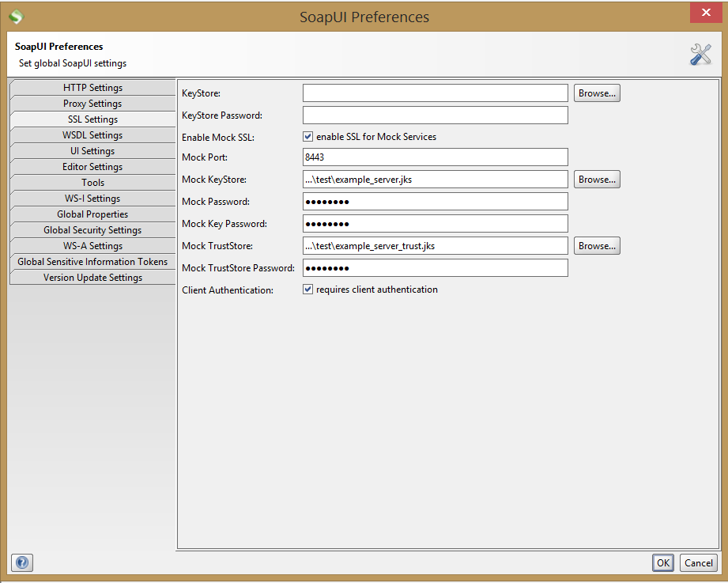Go to WS-A Settings tab
728x583 pixels.
tap(92, 246)
